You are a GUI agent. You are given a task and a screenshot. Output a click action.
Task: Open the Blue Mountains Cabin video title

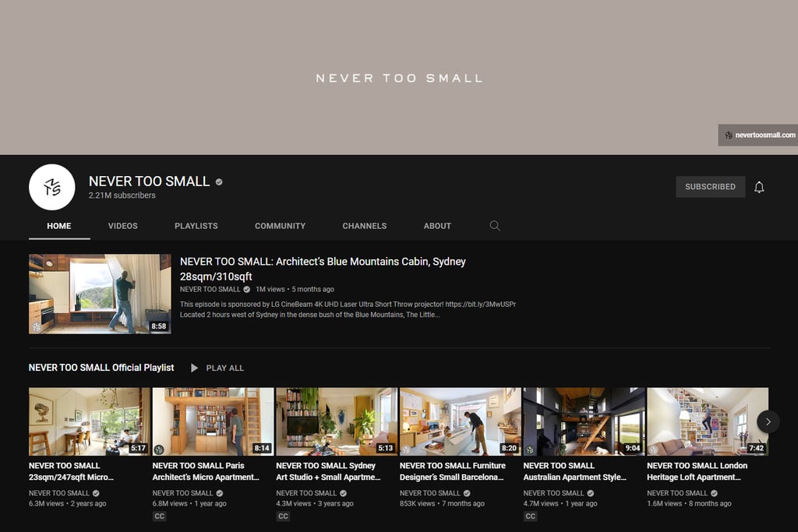coord(323,269)
